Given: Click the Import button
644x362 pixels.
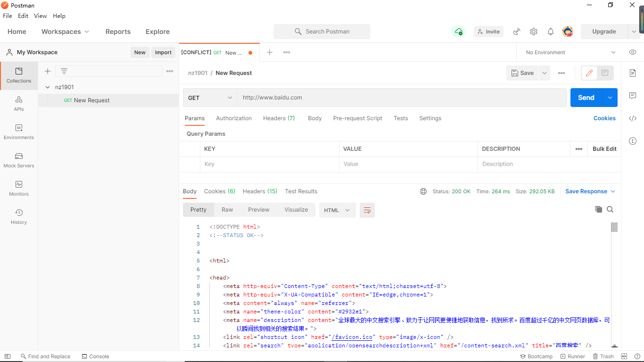Looking at the screenshot, I should (163, 52).
